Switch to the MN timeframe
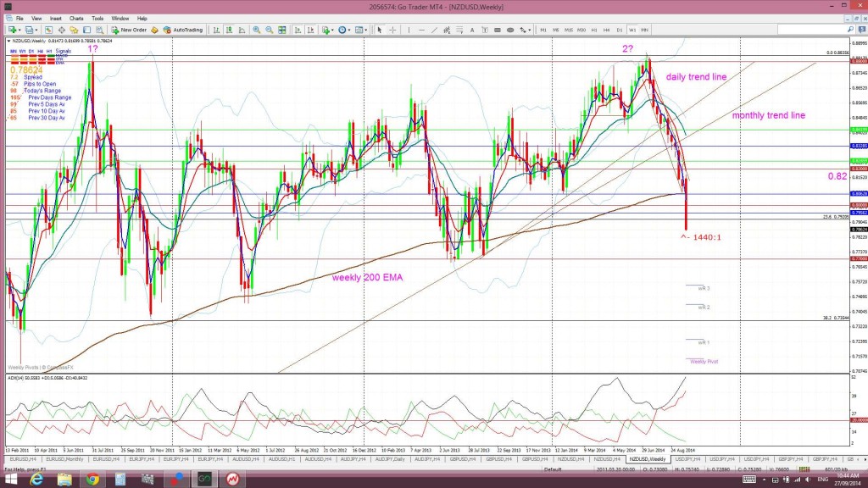The width and height of the screenshot is (868, 488). point(645,30)
